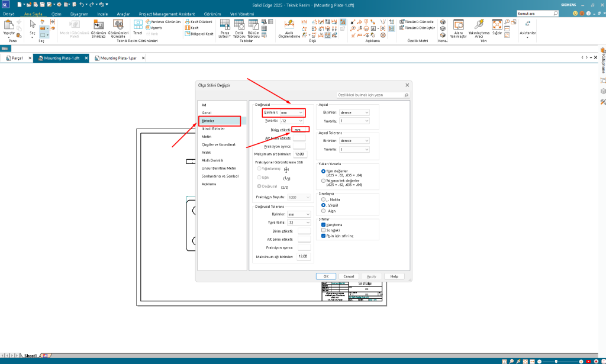Image resolution: width=606 pixels, height=364 pixels.
Task: Select the Delik Tablosu icon
Action: click(x=239, y=27)
